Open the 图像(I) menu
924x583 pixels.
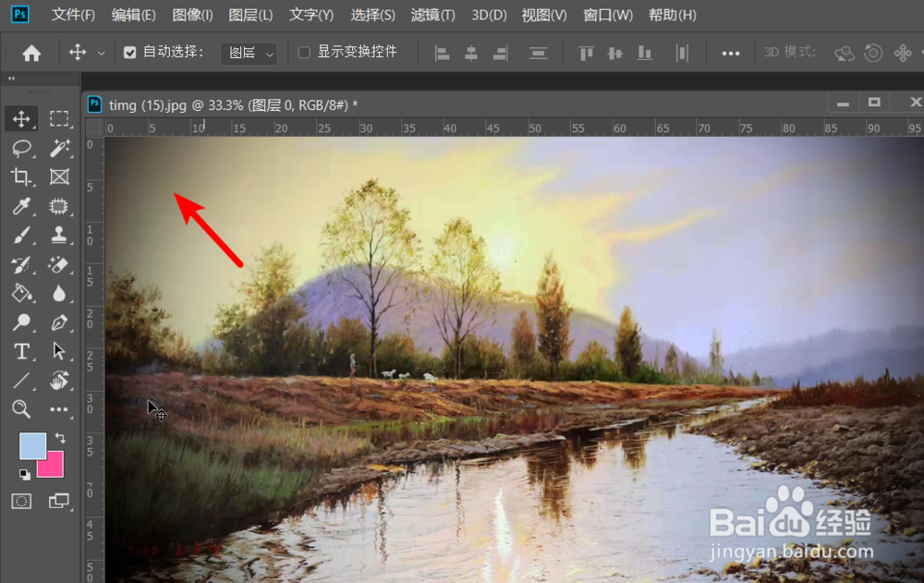[x=193, y=15]
